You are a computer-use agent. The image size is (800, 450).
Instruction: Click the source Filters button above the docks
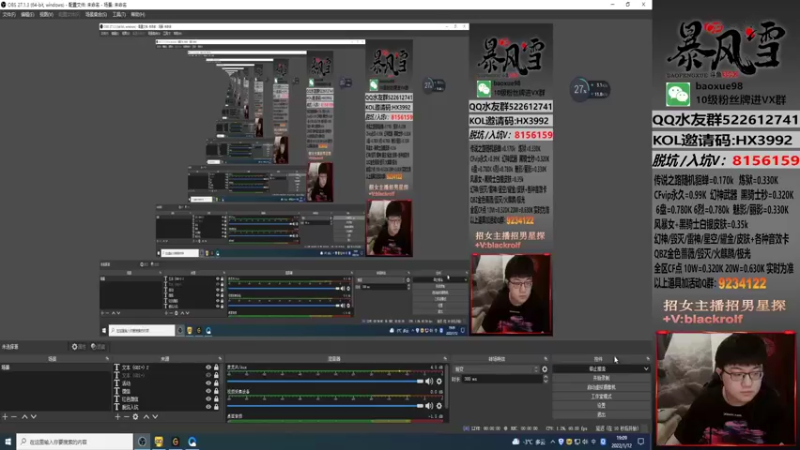(97, 346)
